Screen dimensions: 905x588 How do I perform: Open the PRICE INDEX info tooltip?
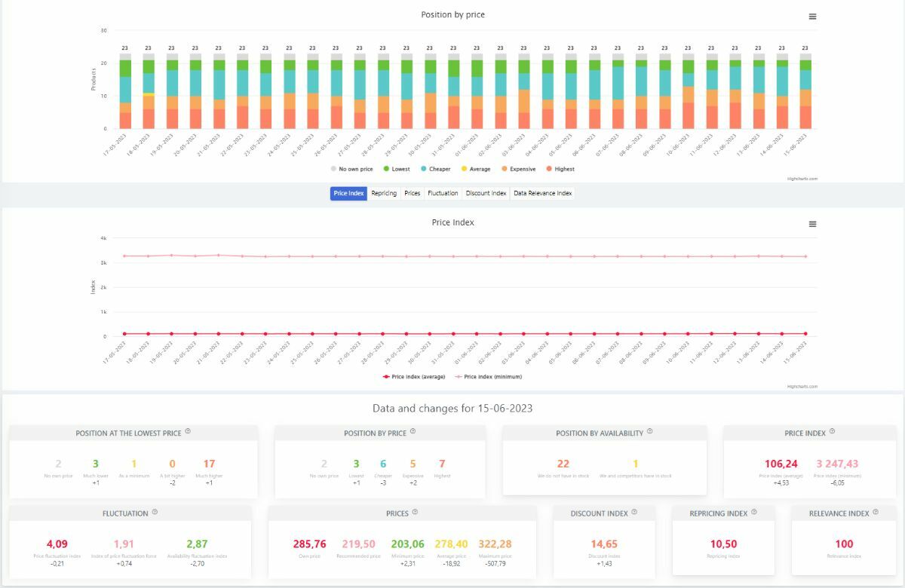click(x=833, y=433)
